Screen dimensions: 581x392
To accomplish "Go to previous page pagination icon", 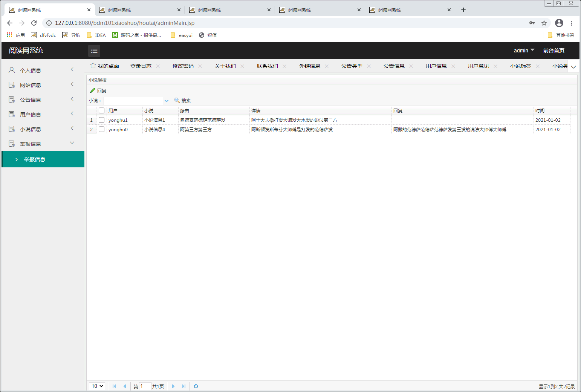I will pos(125,386).
